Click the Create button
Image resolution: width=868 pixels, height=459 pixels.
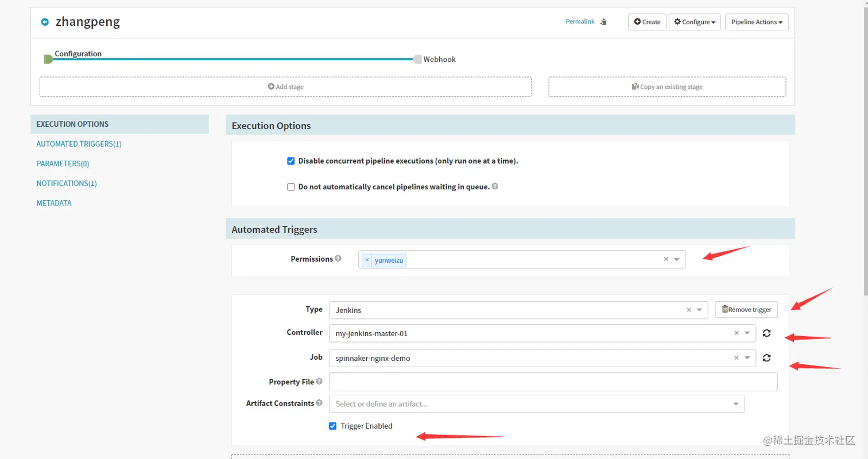(647, 22)
